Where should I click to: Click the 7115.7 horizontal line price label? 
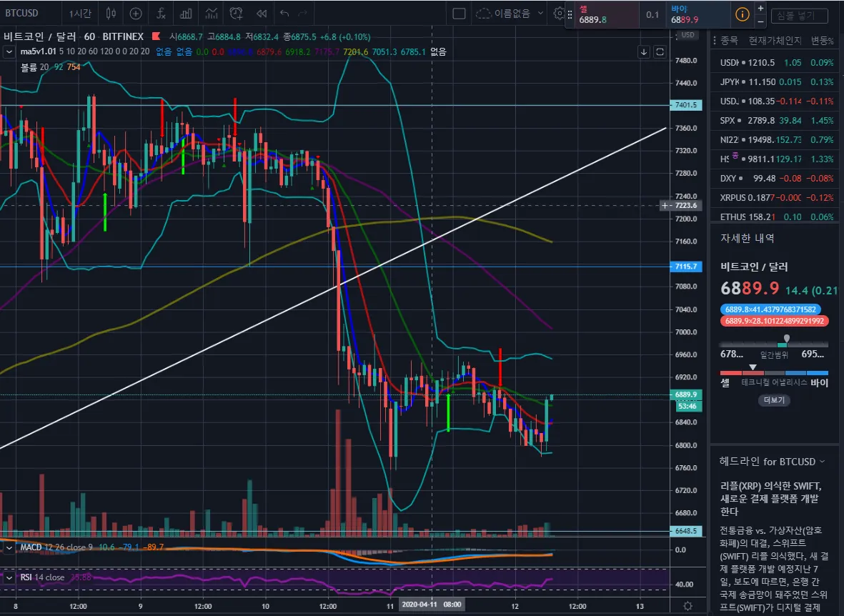(x=686, y=267)
